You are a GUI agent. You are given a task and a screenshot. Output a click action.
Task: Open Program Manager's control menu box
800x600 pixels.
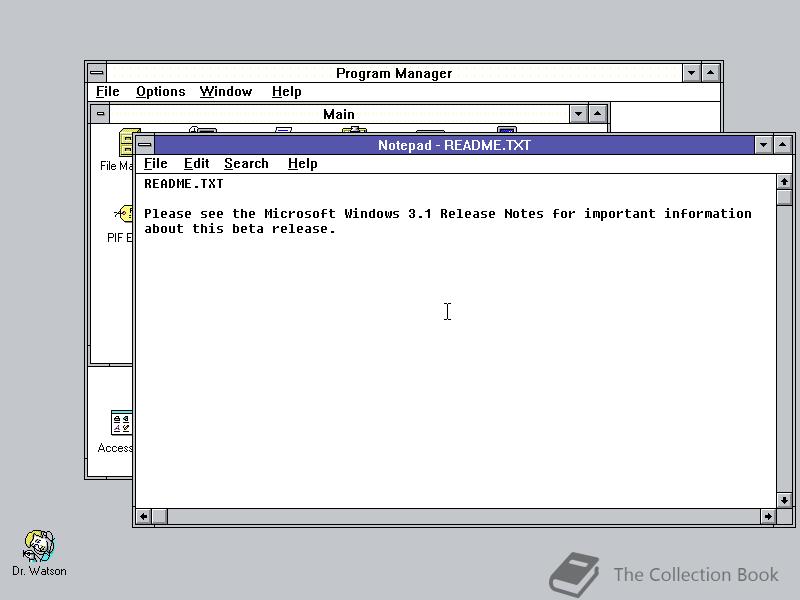point(97,73)
